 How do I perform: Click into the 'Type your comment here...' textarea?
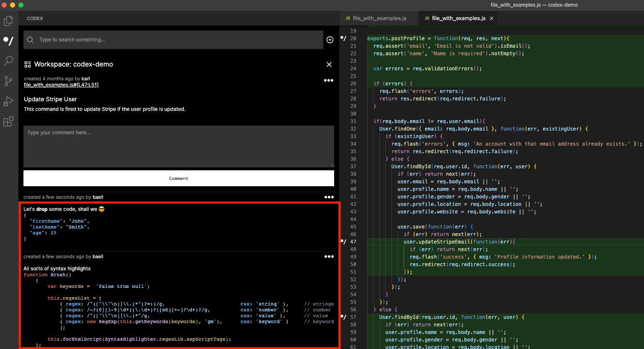(x=179, y=146)
